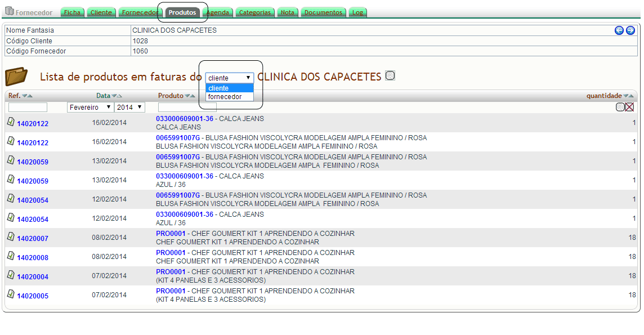Click the Data column header label

click(103, 96)
